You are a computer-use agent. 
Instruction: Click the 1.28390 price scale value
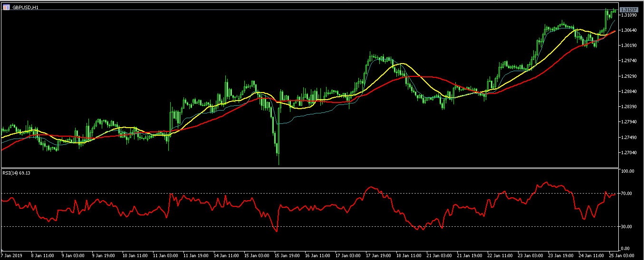tap(628, 107)
